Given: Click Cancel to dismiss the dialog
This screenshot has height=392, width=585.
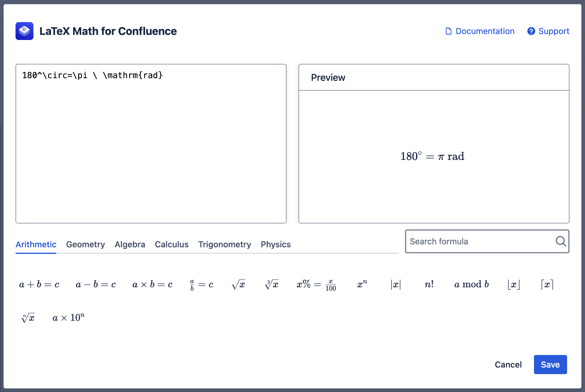Looking at the screenshot, I should pos(508,365).
